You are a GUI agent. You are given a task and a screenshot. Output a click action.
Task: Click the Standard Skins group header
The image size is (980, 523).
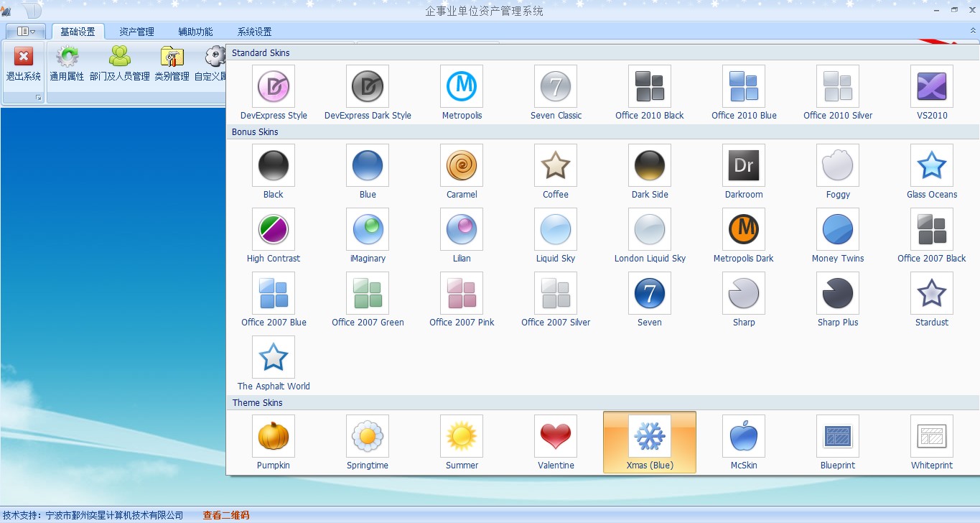click(603, 53)
